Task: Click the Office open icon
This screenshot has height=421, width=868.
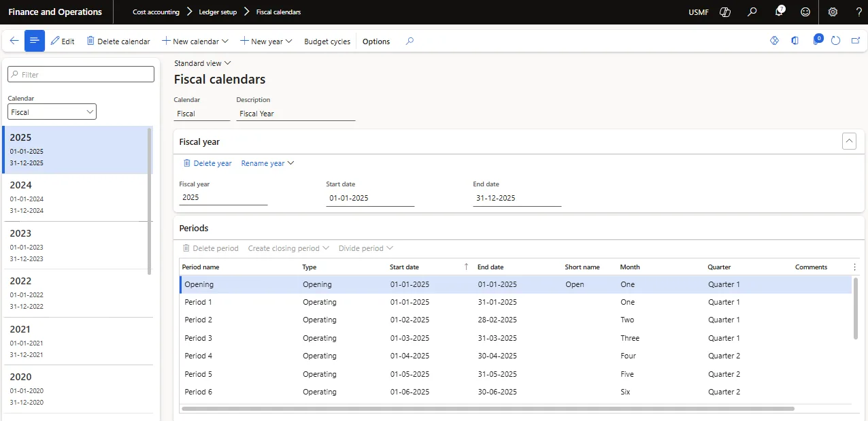Action: point(795,41)
